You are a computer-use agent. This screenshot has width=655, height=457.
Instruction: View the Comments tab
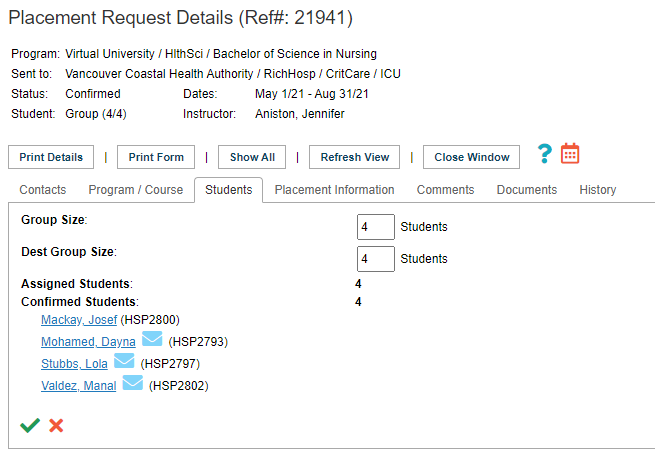click(445, 190)
